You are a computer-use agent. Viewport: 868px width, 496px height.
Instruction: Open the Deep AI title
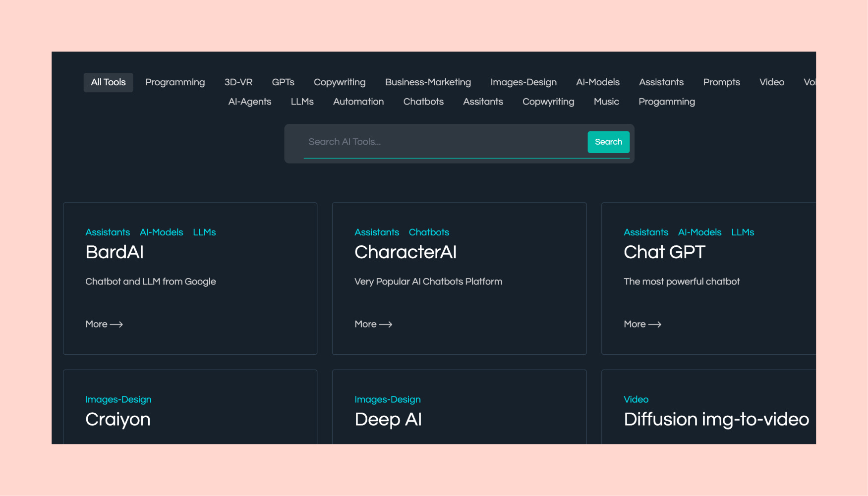click(x=388, y=420)
